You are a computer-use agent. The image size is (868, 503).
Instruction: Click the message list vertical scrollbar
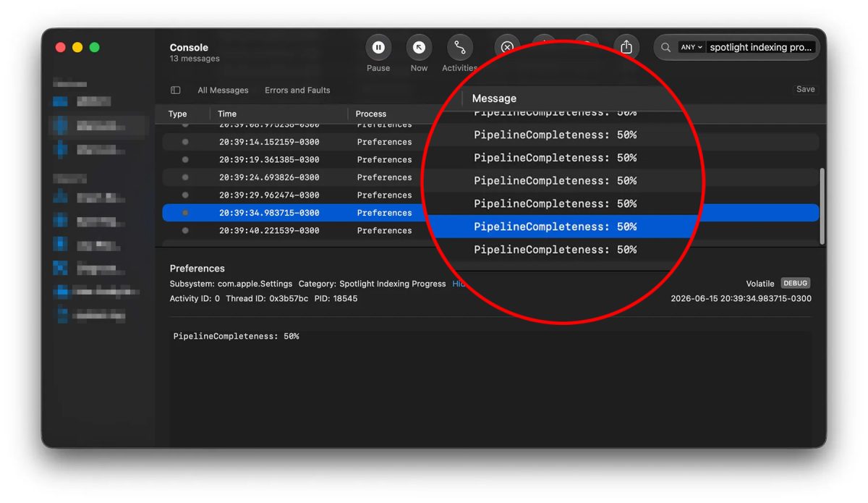(822, 206)
